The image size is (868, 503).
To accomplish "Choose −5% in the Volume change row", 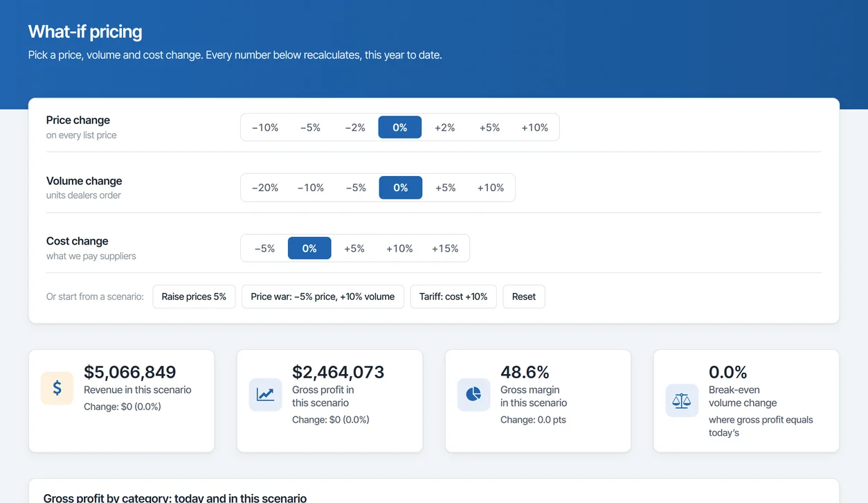I will (x=355, y=188).
